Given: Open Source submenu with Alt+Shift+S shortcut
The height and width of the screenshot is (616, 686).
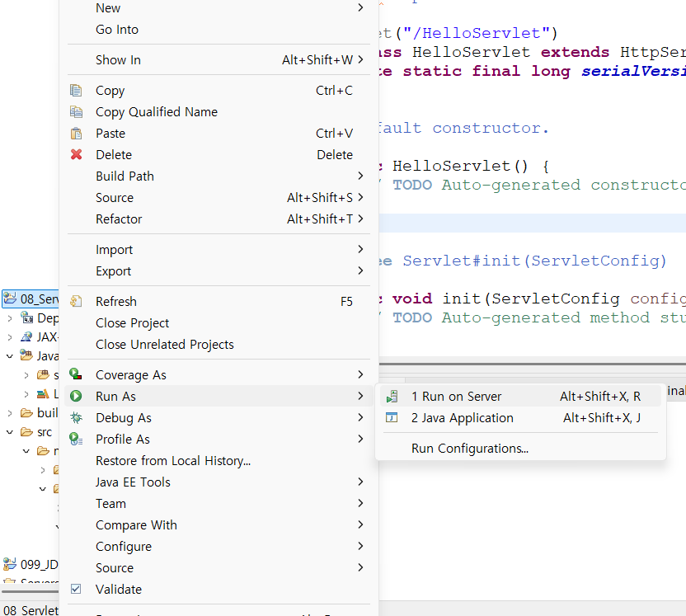Looking at the screenshot, I should point(218,197).
